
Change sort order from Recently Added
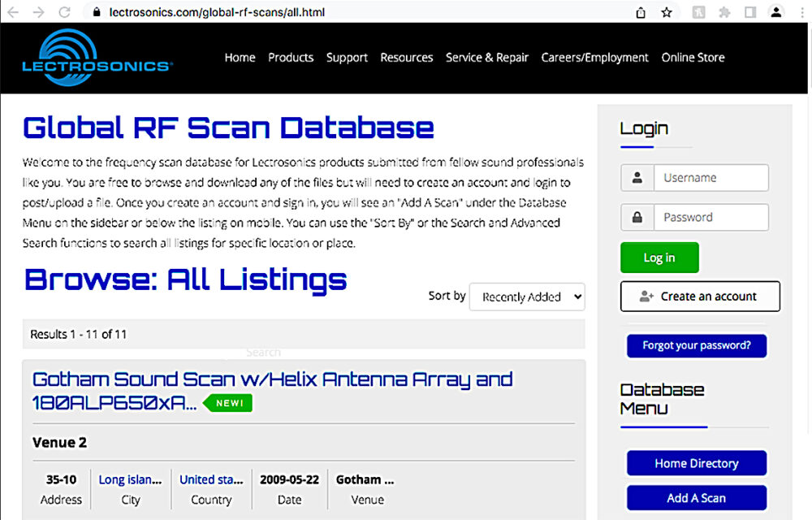pyautogui.click(x=526, y=297)
